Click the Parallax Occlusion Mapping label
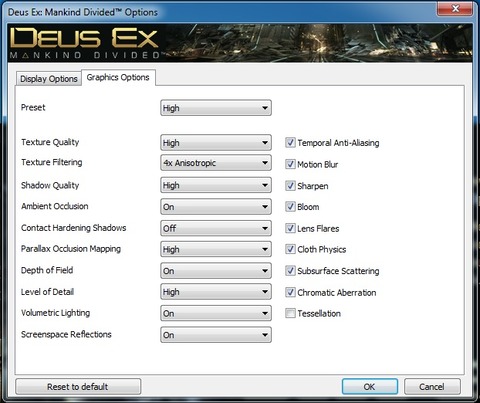The image size is (480, 403). (x=71, y=249)
